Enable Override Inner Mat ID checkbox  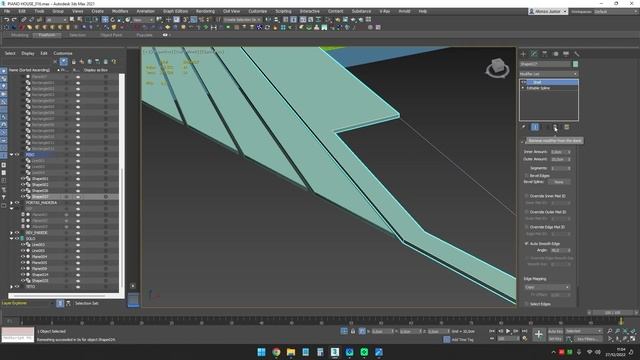527,196
